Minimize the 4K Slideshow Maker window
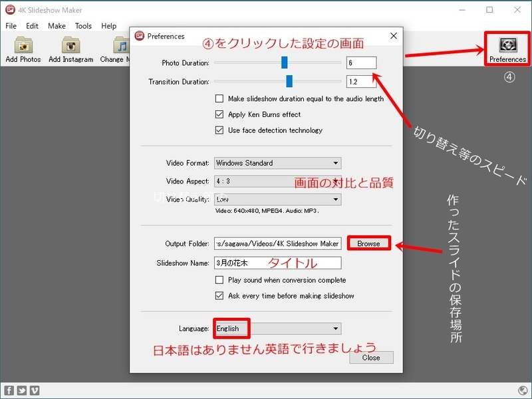 pos(462,9)
